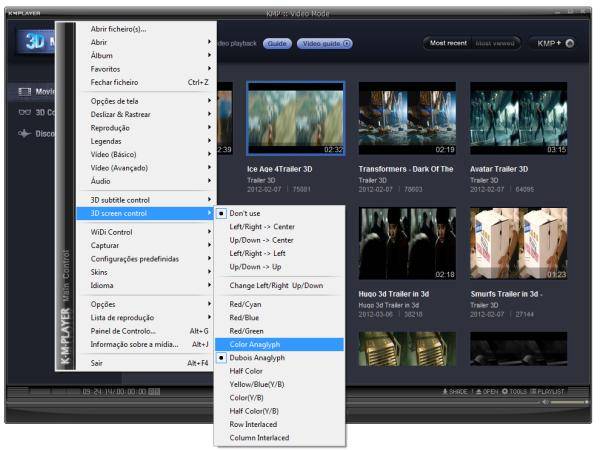Adjust the volume slider

point(569,402)
